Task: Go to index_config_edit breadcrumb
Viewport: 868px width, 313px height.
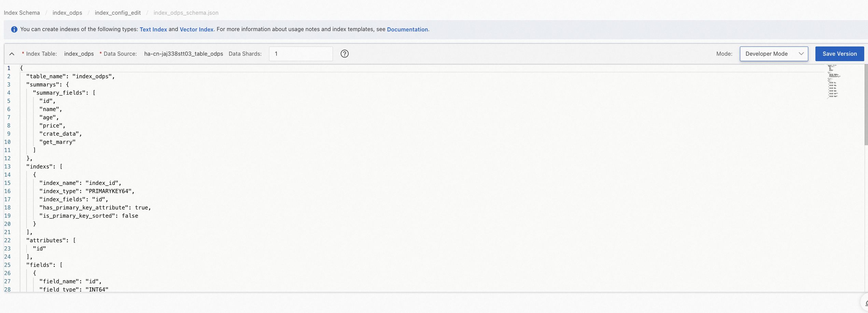Action: pos(118,13)
